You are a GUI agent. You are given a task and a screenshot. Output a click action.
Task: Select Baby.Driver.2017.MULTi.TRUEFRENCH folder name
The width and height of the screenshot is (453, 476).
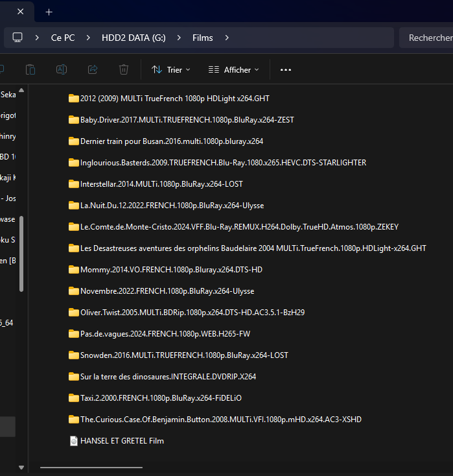point(187,119)
